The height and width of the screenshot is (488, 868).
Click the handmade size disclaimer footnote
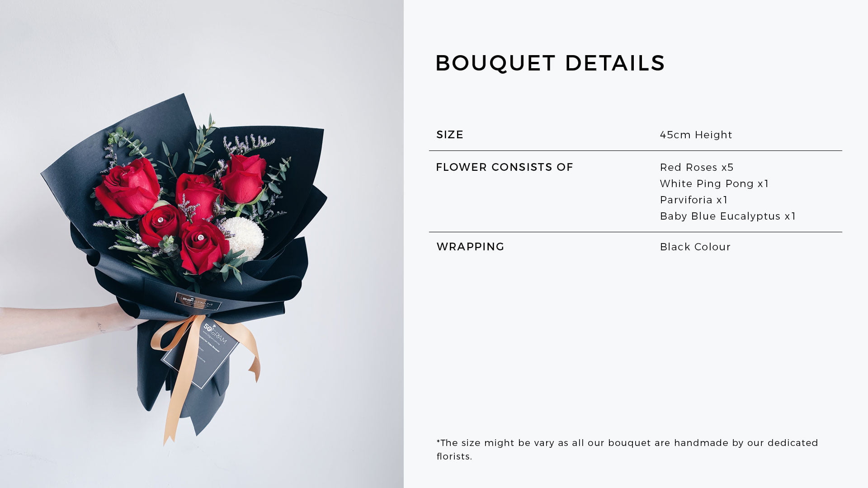(x=627, y=449)
